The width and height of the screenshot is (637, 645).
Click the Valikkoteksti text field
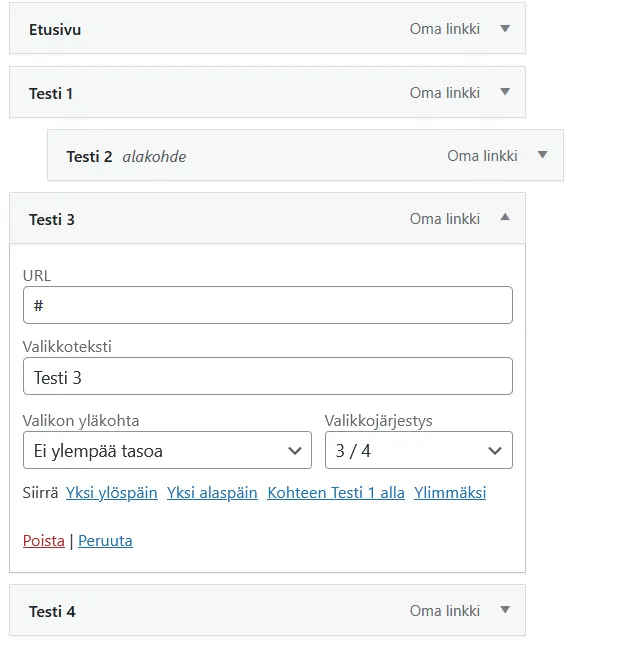(x=267, y=377)
